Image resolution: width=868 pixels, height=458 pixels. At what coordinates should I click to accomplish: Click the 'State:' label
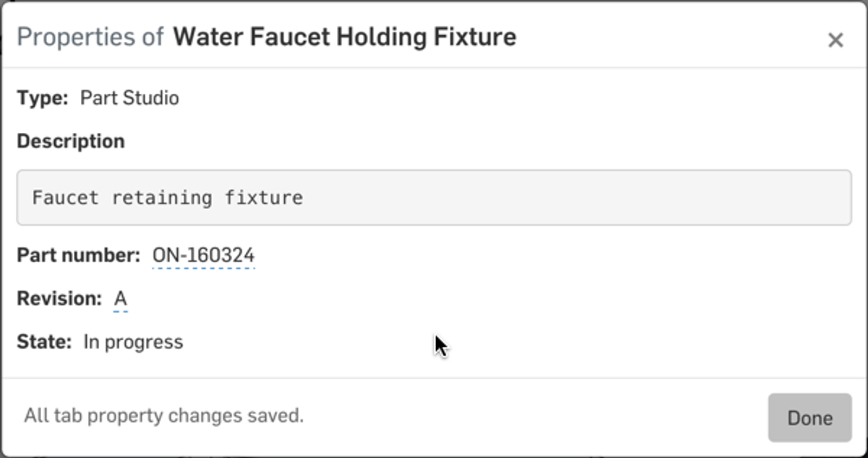[44, 342]
